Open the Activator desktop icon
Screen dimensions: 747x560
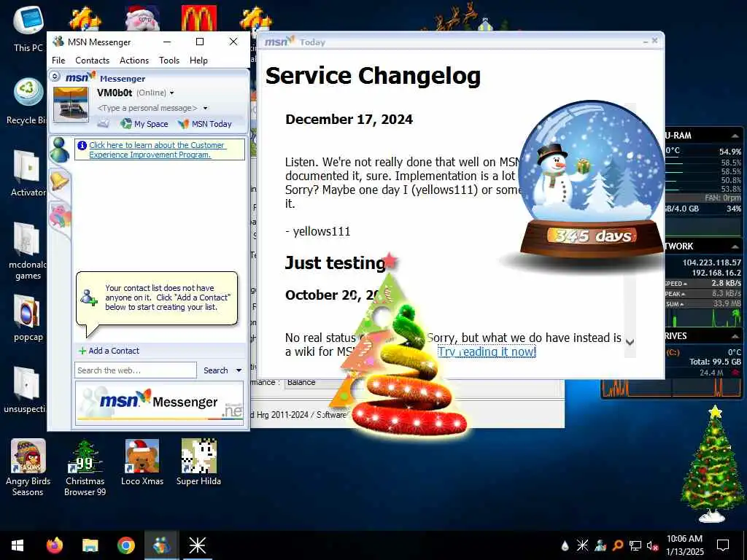tap(28, 174)
